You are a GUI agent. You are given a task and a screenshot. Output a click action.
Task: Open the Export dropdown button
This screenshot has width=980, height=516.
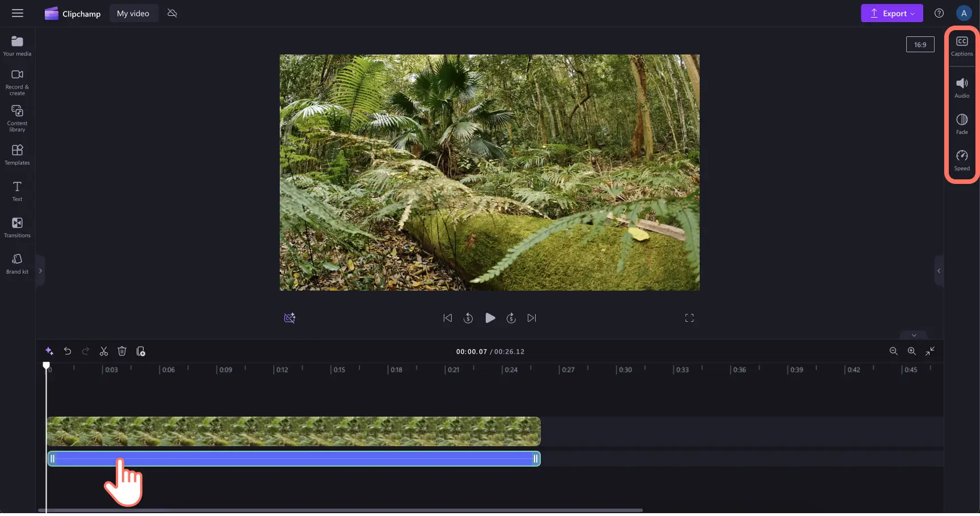pos(891,13)
